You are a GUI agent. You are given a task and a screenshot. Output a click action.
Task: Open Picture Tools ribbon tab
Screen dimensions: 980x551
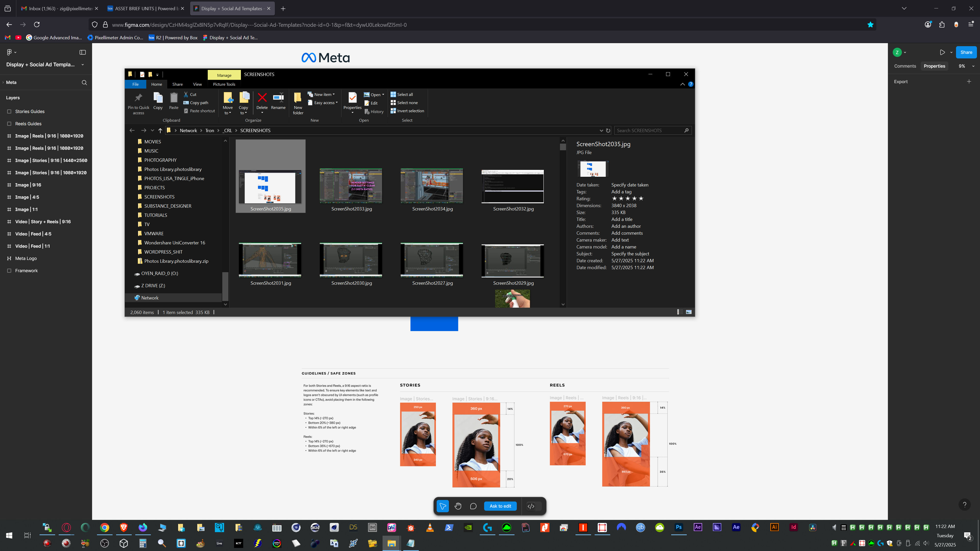click(x=224, y=84)
